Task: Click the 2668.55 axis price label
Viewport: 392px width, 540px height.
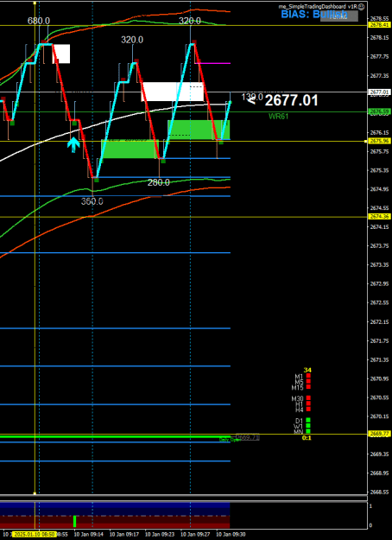Action: click(x=378, y=492)
